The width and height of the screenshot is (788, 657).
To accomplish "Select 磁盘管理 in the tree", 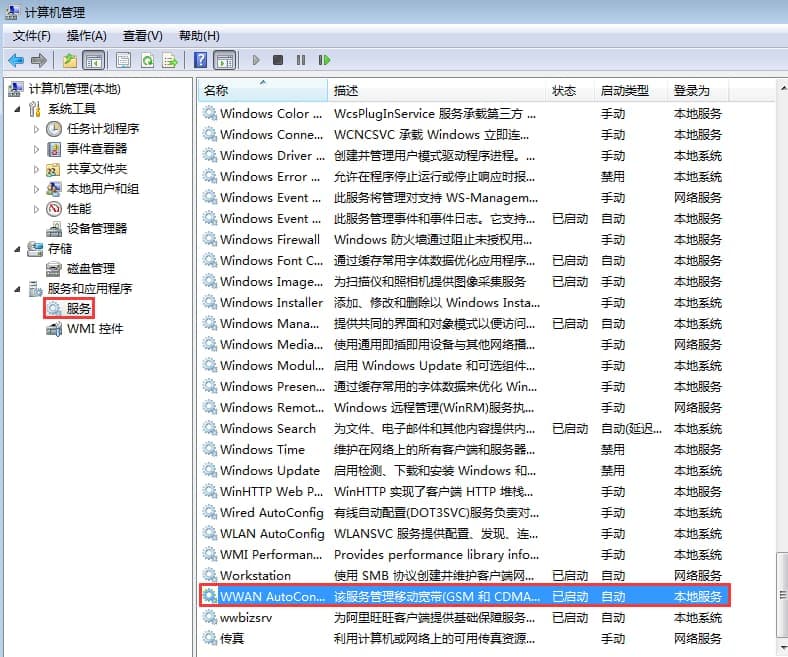I will [x=91, y=268].
